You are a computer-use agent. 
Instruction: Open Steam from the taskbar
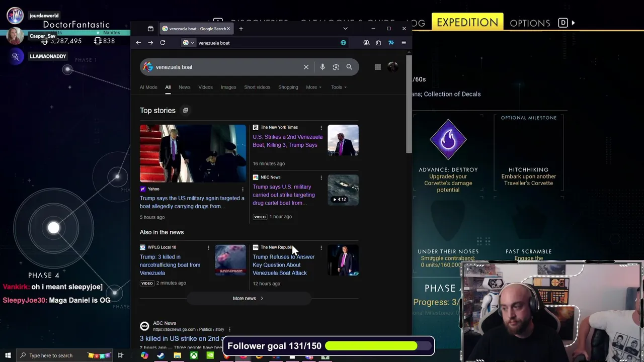coord(160,355)
